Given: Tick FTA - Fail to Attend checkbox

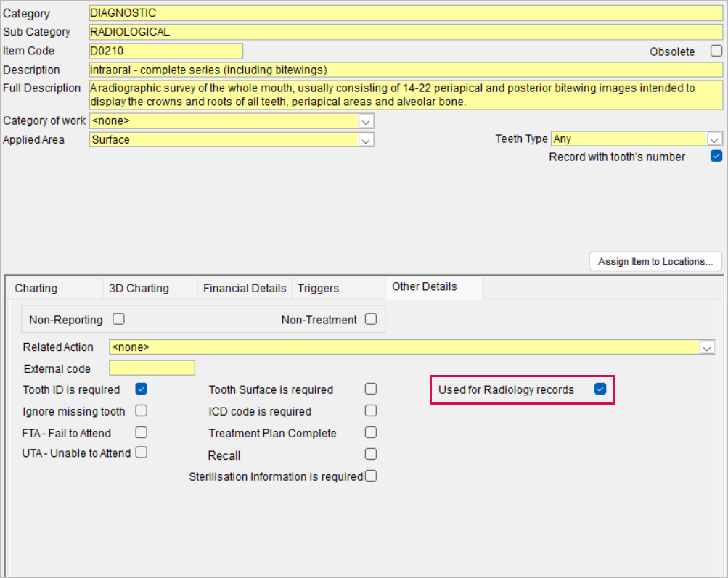Looking at the screenshot, I should (x=141, y=432).
